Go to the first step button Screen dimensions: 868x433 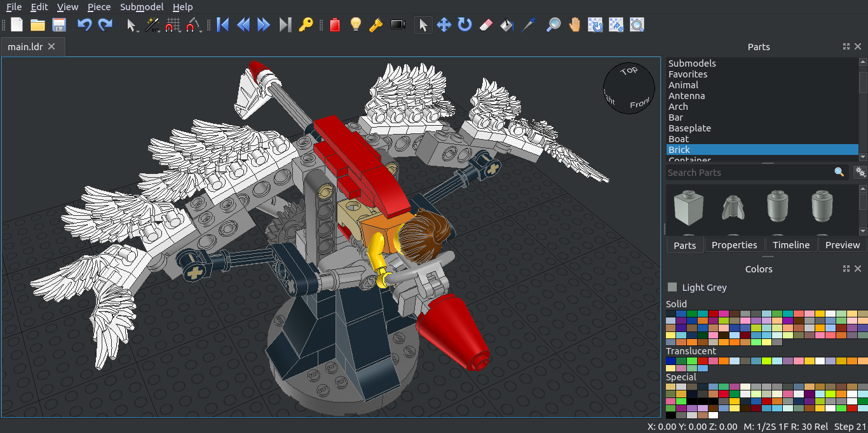coord(222,25)
